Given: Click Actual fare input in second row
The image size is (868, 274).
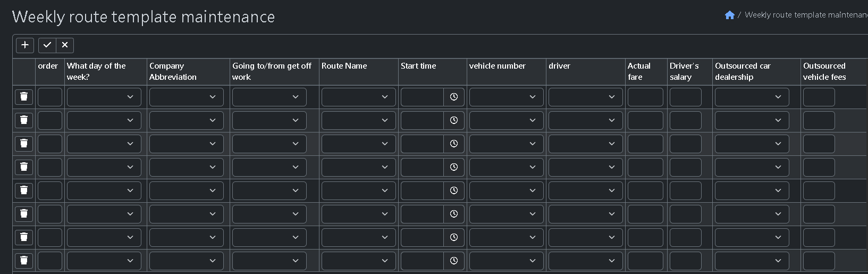Looking at the screenshot, I should click(x=645, y=120).
